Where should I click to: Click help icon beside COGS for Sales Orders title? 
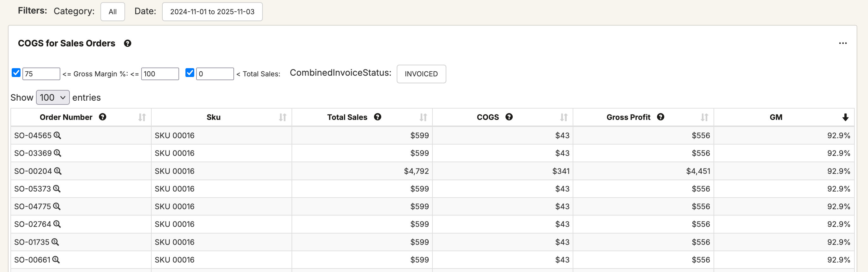[127, 44]
